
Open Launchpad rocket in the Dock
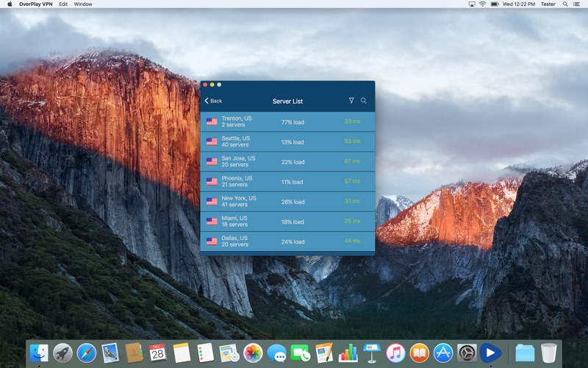[62, 353]
